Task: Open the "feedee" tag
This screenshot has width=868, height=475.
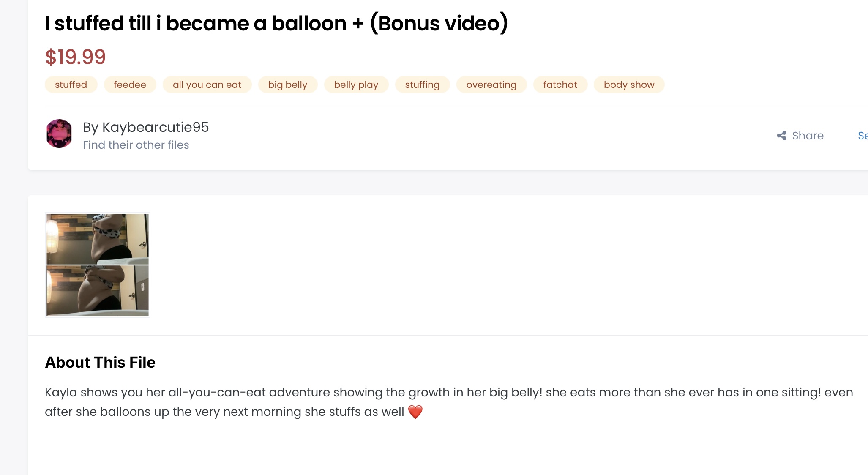Action: coord(130,85)
